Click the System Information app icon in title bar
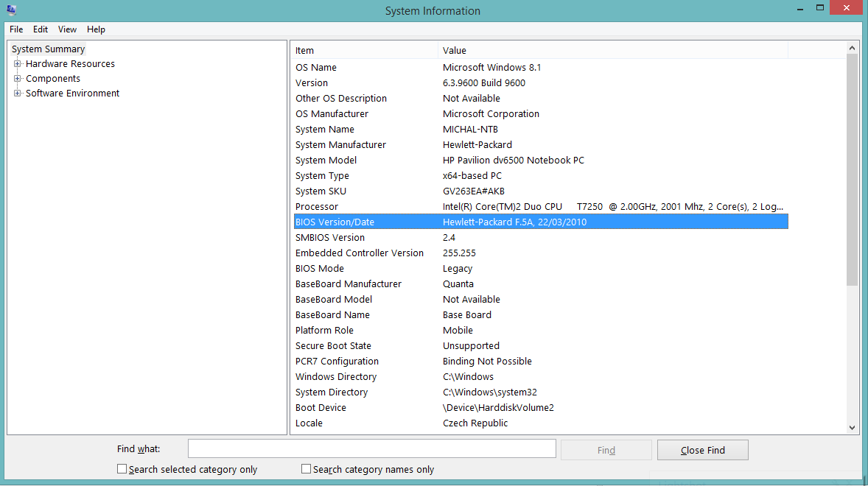The height and width of the screenshot is (486, 868). pos(11,10)
